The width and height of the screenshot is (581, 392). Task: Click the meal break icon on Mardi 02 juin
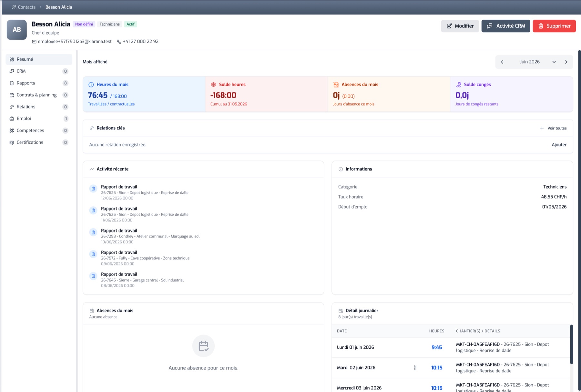pyautogui.click(x=415, y=368)
